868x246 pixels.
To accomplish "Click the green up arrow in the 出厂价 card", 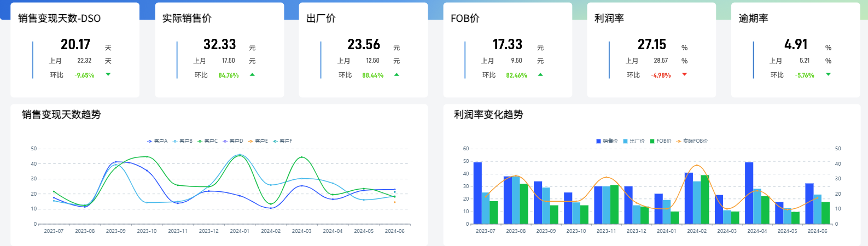I will tap(397, 74).
